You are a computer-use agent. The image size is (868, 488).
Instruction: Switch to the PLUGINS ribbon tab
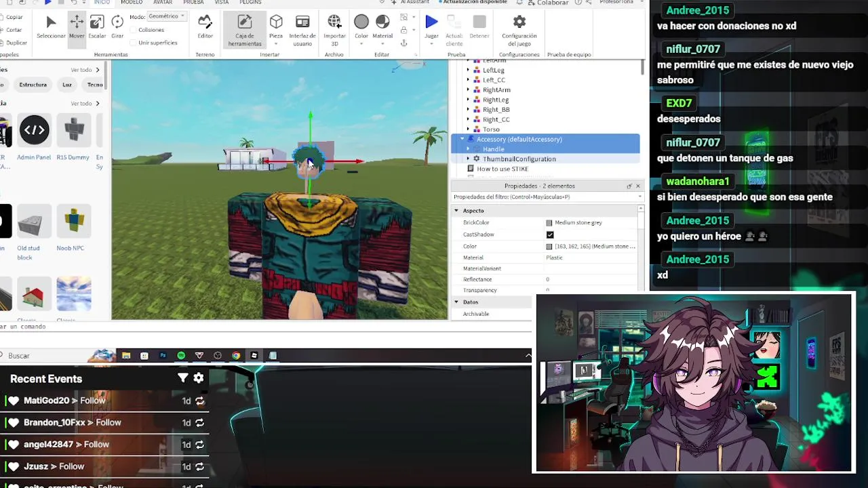(250, 3)
